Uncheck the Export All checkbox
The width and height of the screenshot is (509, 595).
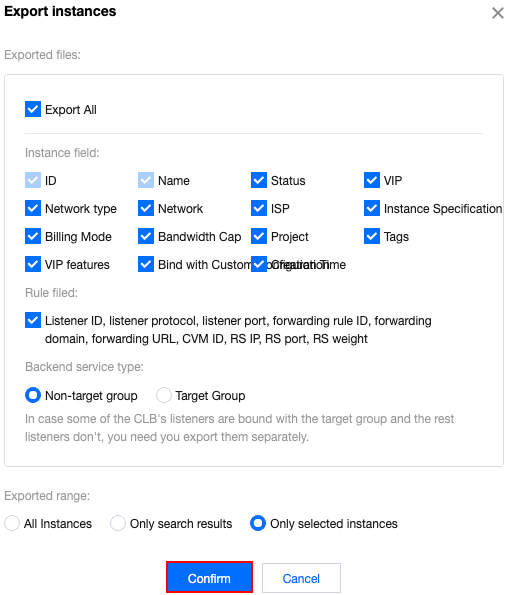click(33, 109)
